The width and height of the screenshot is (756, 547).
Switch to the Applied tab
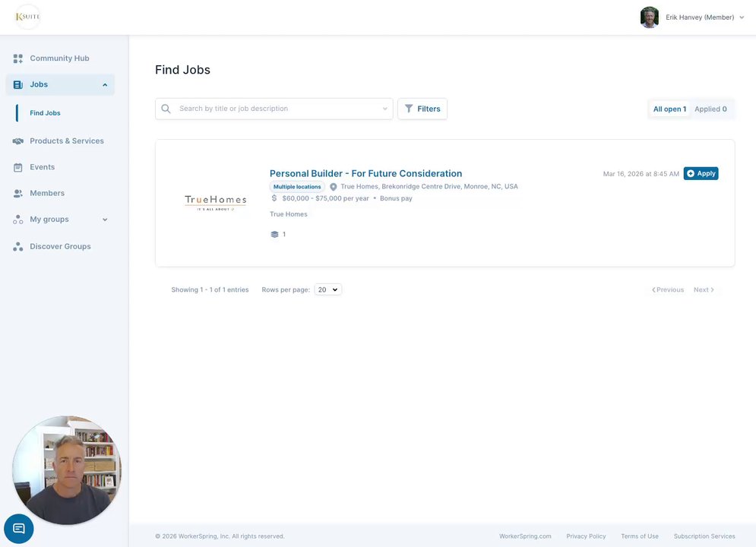[x=710, y=109]
